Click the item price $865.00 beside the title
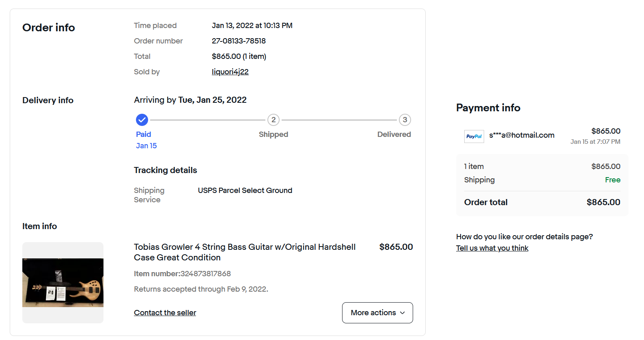The width and height of the screenshot is (644, 340). pyautogui.click(x=396, y=247)
